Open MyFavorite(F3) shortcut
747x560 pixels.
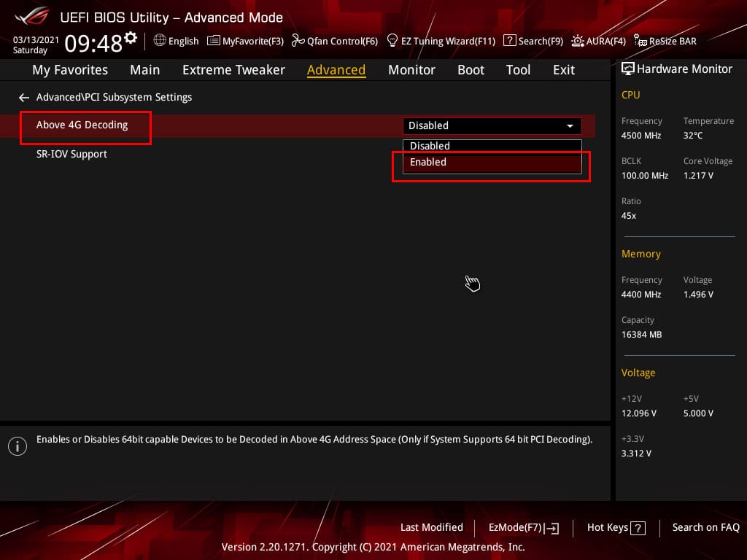coord(245,41)
